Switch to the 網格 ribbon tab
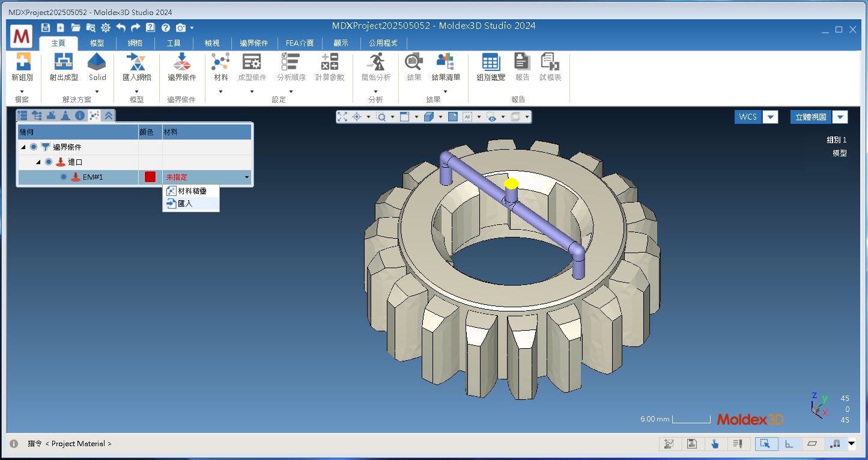 click(x=135, y=43)
